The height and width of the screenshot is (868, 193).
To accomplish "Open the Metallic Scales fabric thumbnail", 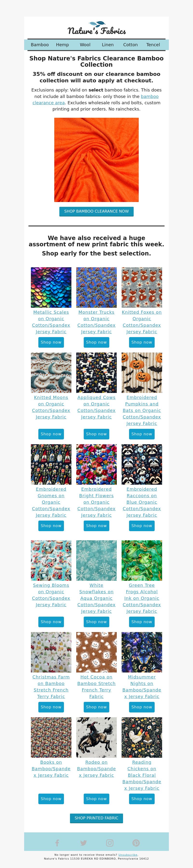I will click(x=51, y=287).
